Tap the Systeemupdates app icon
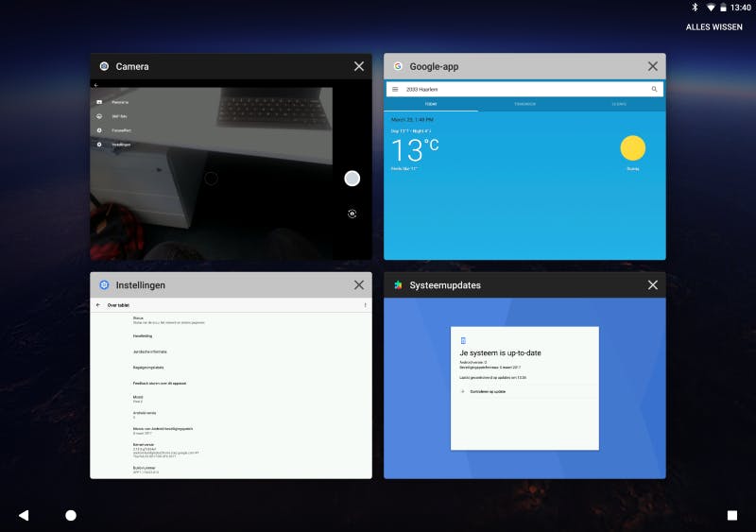 coord(398,285)
